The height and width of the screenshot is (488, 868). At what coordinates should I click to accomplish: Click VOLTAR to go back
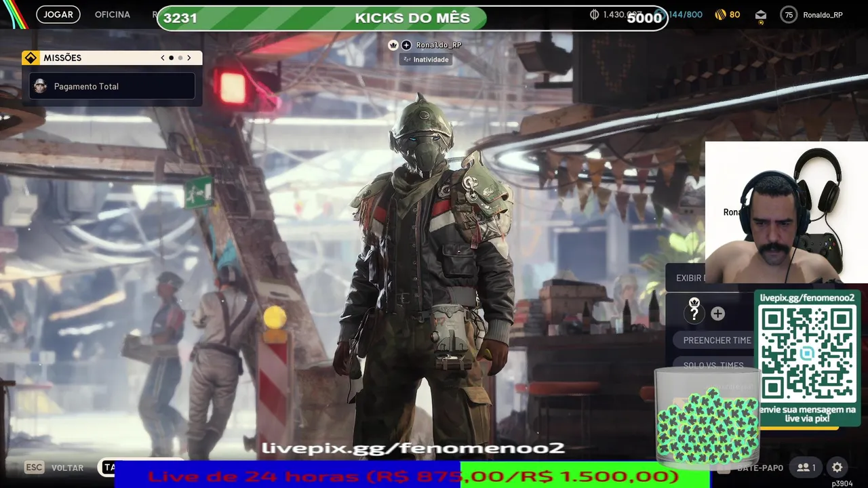pos(68,468)
